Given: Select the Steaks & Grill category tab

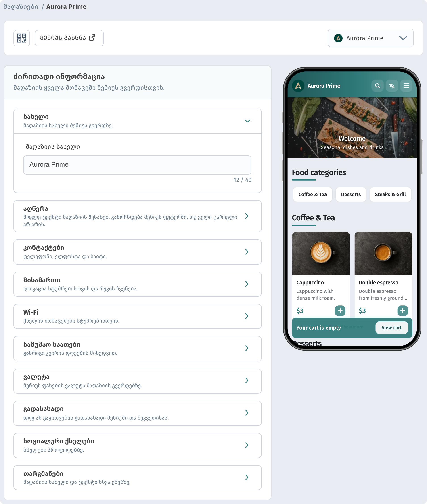Looking at the screenshot, I should 390,194.
